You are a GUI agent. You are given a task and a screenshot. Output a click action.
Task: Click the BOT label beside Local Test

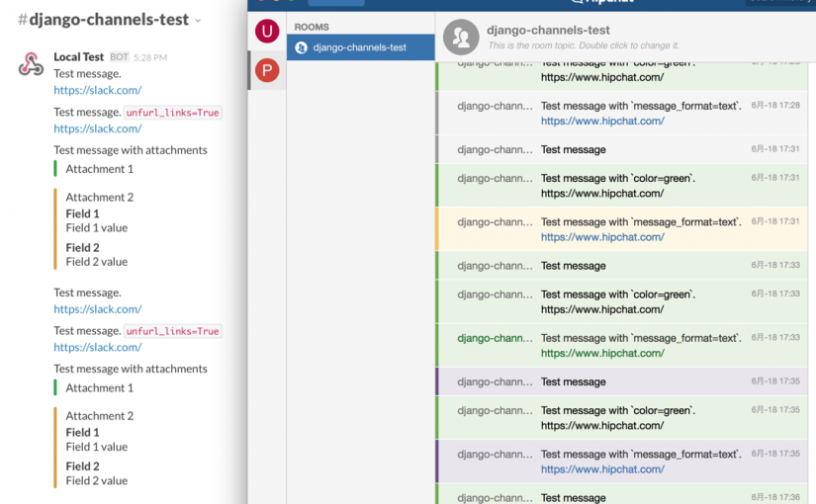[x=119, y=56]
